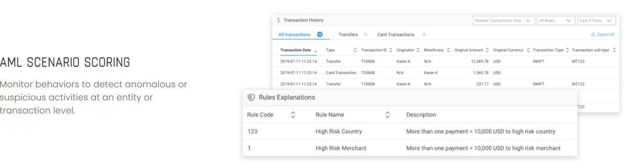
Task: Click the Card Transactions count badge
Action: [x=424, y=35]
